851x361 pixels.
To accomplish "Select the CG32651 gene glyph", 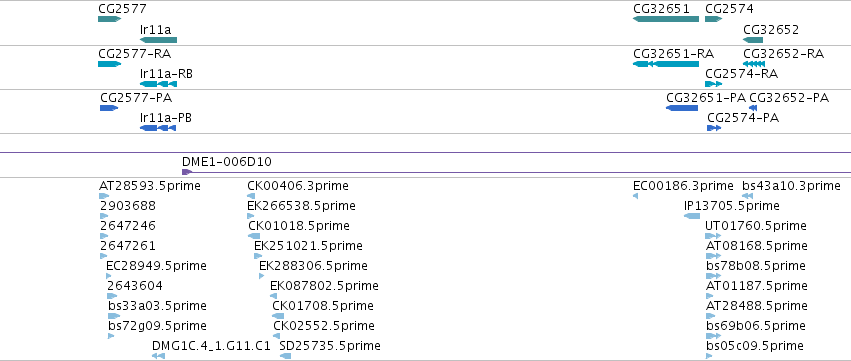I will click(x=666, y=19).
